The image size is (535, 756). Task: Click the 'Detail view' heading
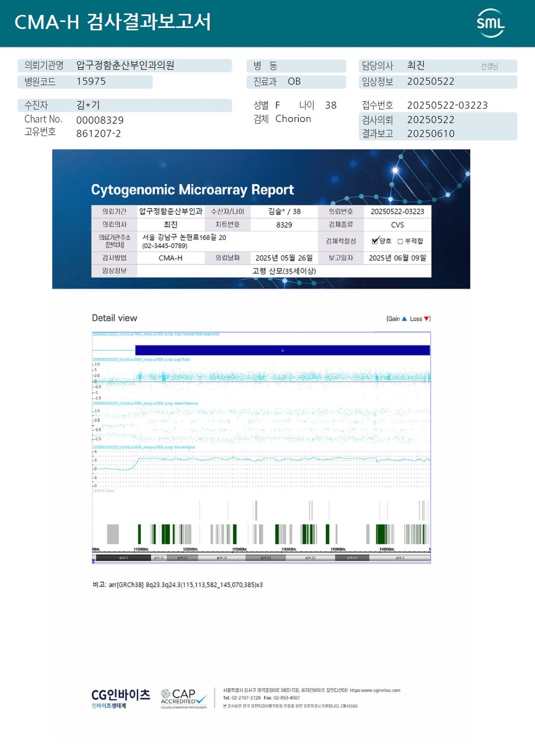115,318
